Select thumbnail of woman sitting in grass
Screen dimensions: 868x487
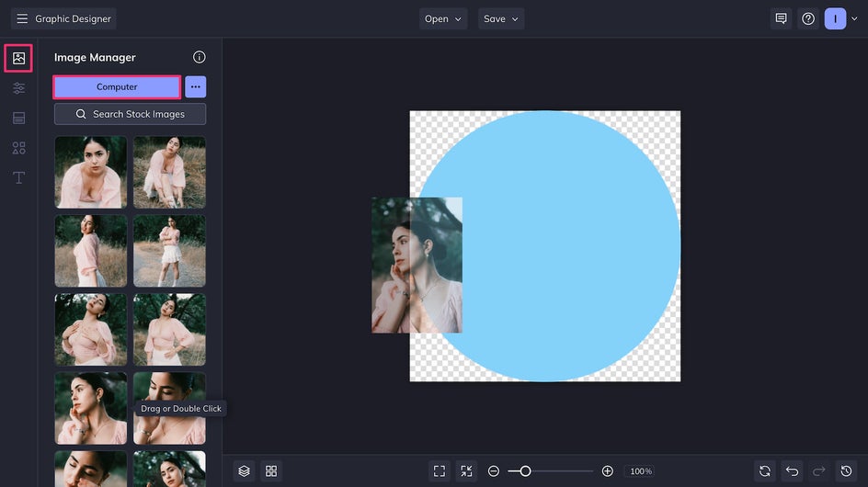tap(169, 173)
